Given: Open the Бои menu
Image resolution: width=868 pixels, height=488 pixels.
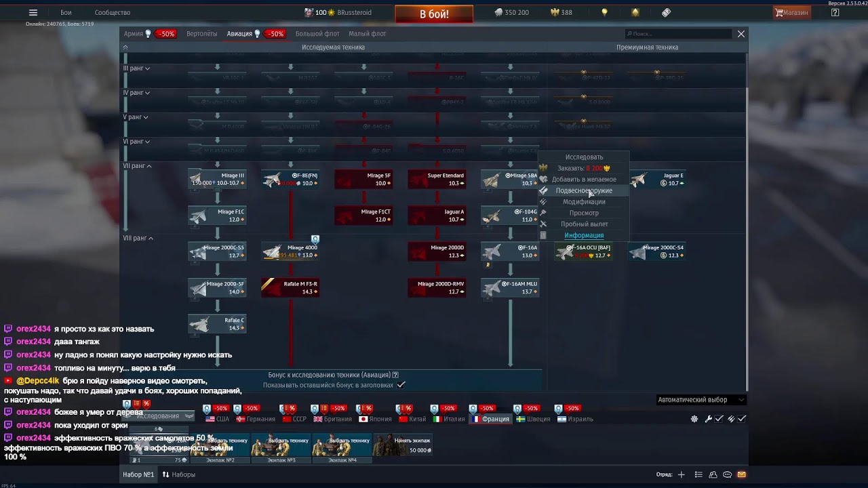Looking at the screenshot, I should coord(66,12).
